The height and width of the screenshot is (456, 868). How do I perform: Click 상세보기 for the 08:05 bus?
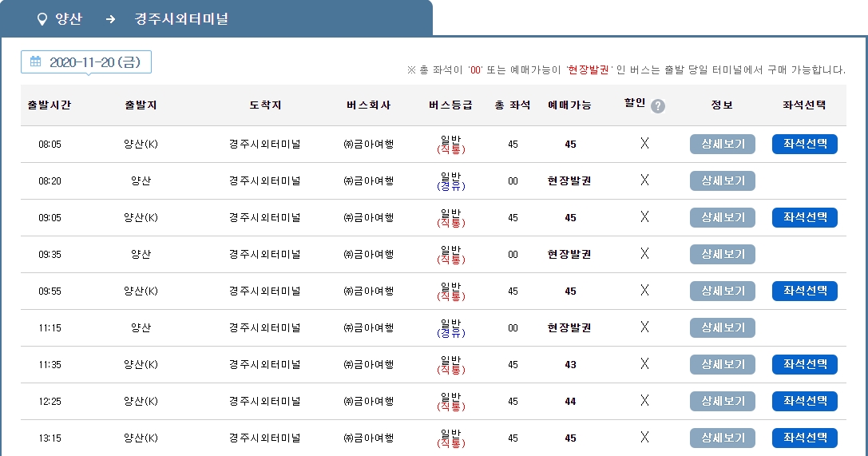(x=723, y=144)
